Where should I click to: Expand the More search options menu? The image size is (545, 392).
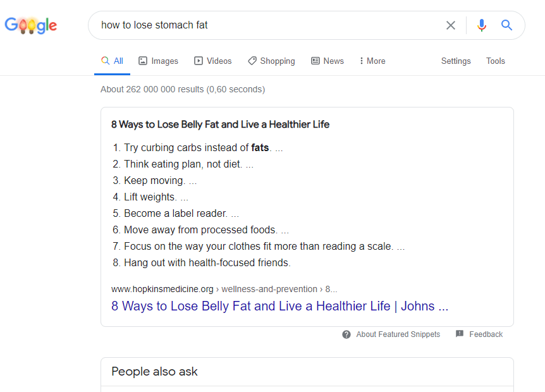[x=372, y=61]
